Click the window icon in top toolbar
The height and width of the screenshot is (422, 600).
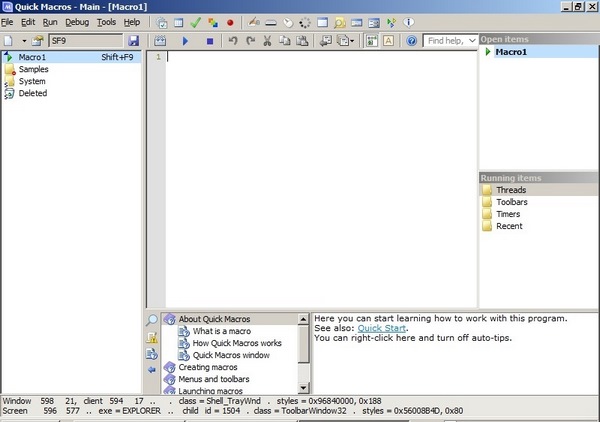322,23
